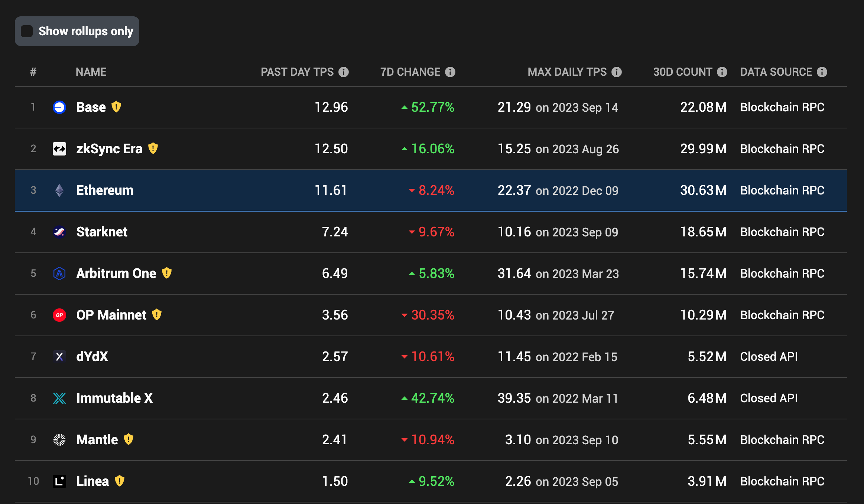Viewport: 864px width, 504px height.
Task: Click the warning shield beside zkSync Era
Action: [153, 148]
